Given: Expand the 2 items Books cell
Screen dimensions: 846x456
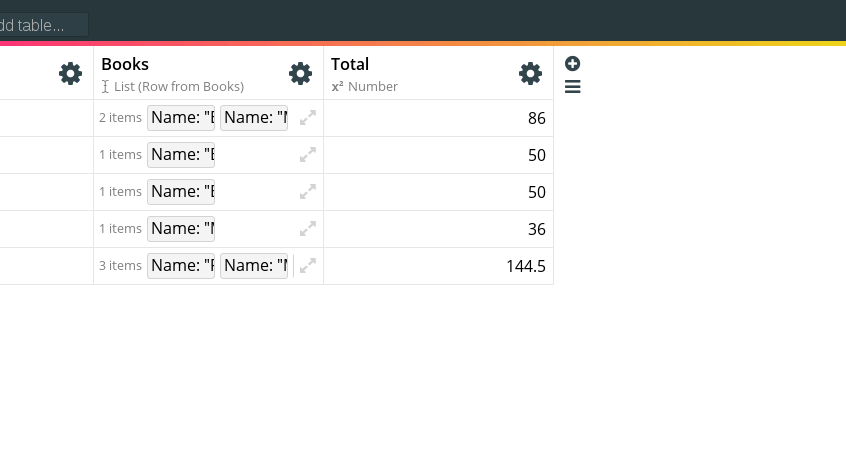Looking at the screenshot, I should click(x=308, y=118).
